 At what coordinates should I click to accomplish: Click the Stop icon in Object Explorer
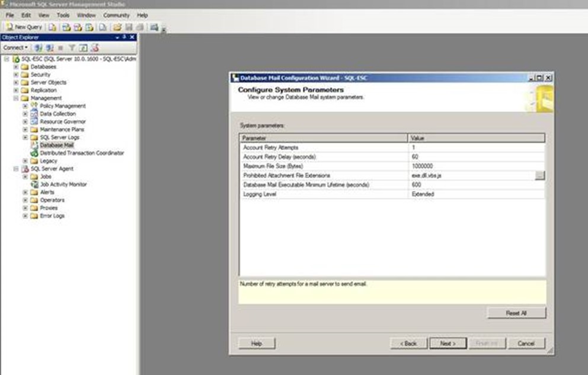tap(60, 47)
